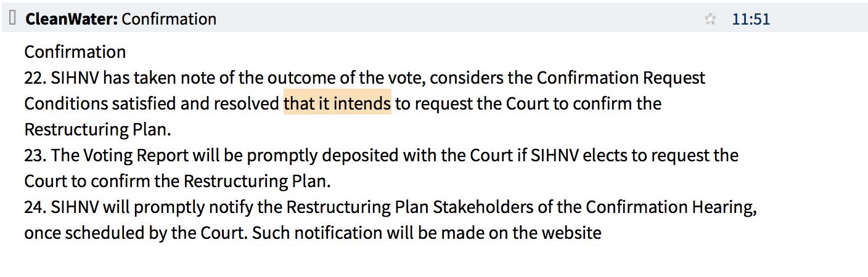Click the Confirmation heading in message body
868x277 pixels.
point(75,52)
